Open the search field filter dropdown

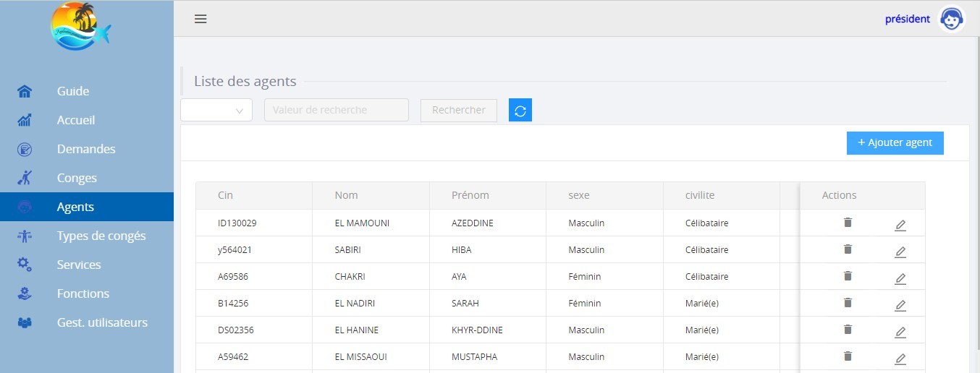point(216,110)
